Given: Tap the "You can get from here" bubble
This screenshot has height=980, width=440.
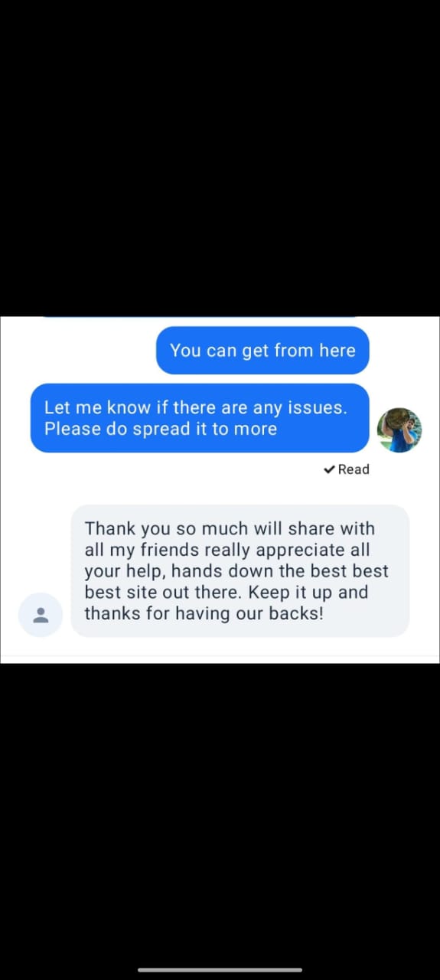Looking at the screenshot, I should [x=262, y=351].
